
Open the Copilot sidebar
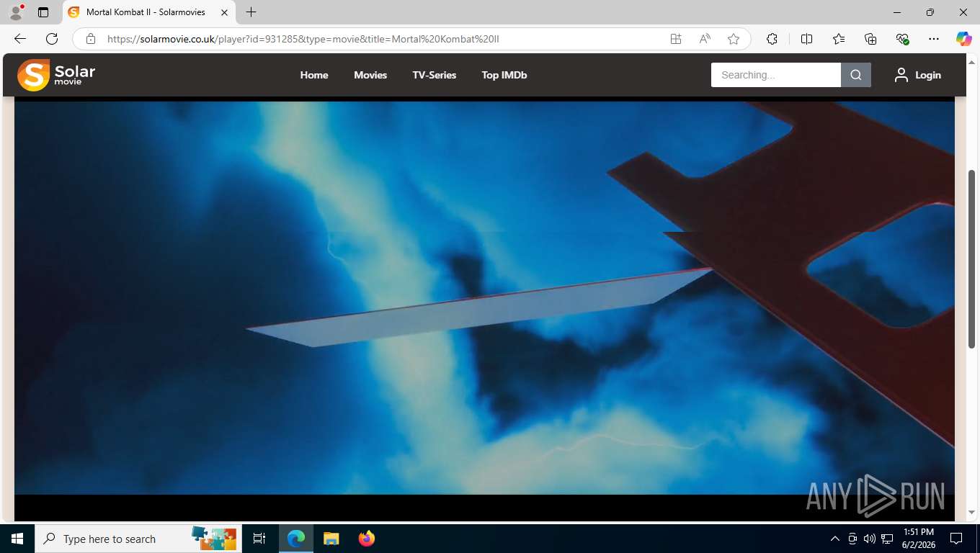(x=964, y=39)
